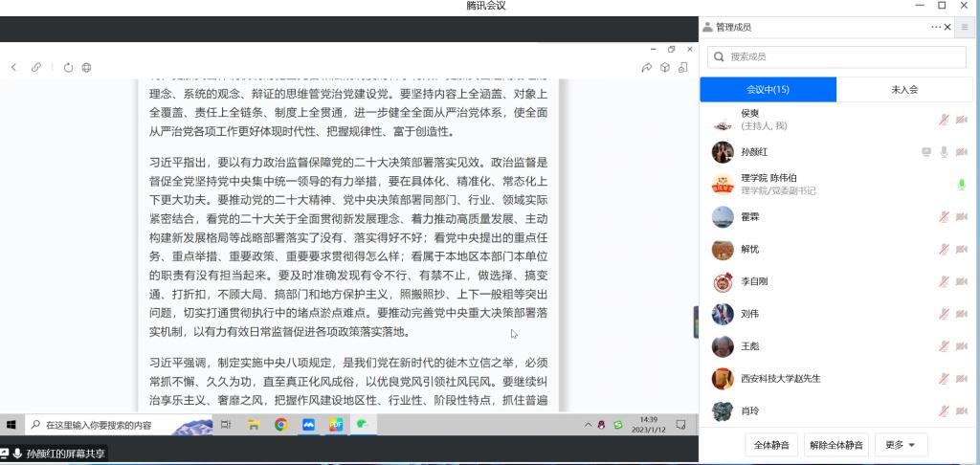This screenshot has height=465, width=980.
Task: Click the back arrow in the article viewer
Action: coord(13,67)
